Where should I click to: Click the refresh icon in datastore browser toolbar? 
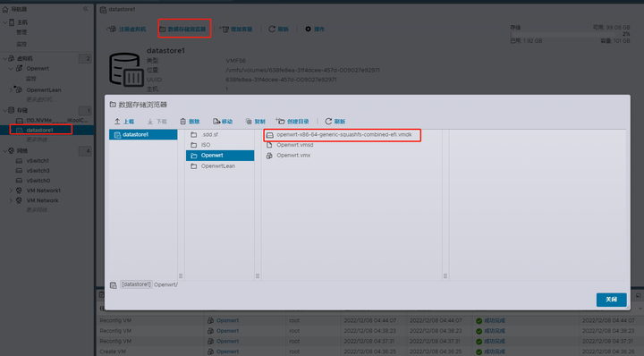(x=328, y=121)
